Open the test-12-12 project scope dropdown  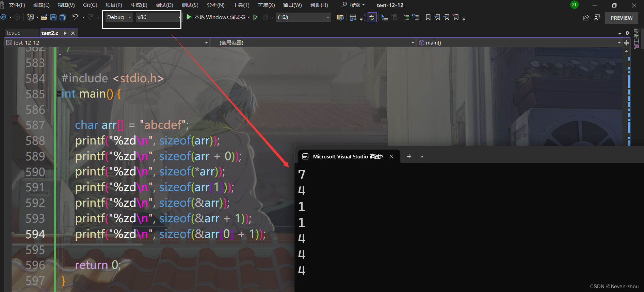click(107, 42)
